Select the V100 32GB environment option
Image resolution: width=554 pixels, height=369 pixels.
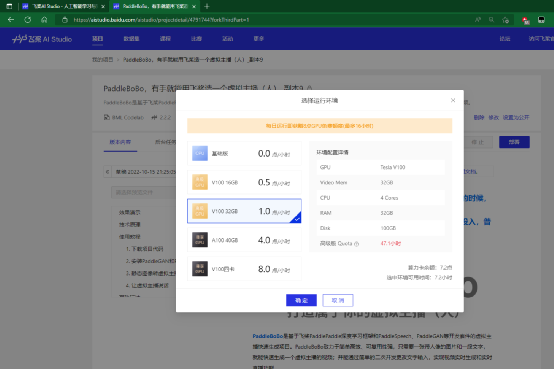coord(244,211)
